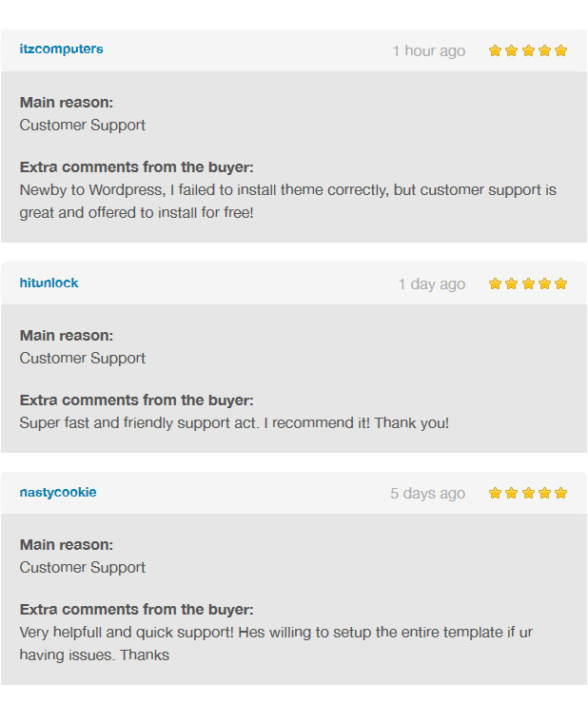Click the "Very helpfull and quick support" comment

281,643
